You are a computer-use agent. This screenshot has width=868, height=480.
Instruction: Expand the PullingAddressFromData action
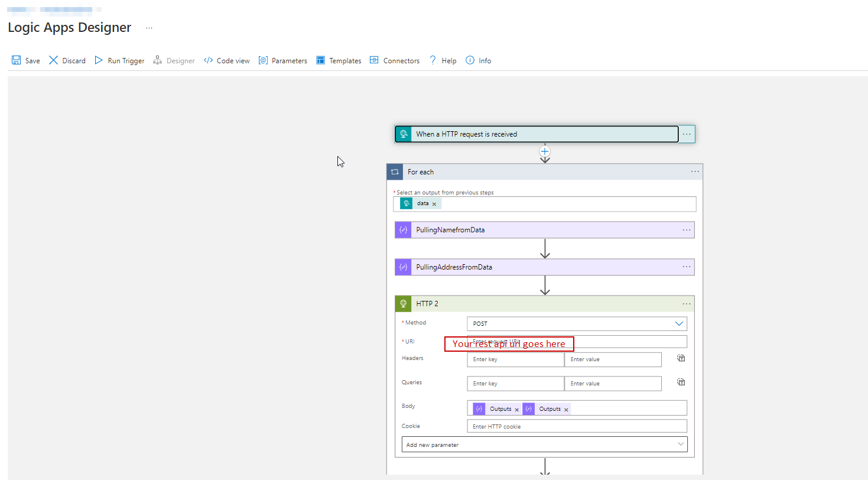coord(544,267)
